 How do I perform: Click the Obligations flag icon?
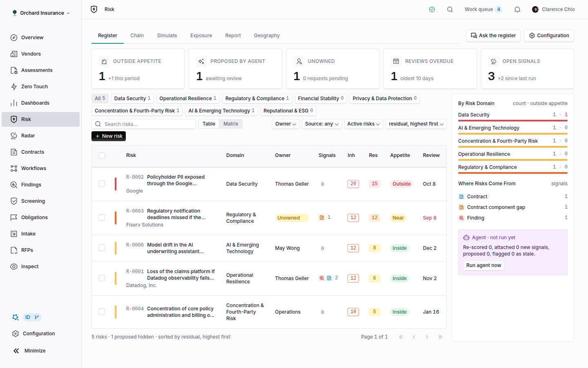(x=14, y=218)
